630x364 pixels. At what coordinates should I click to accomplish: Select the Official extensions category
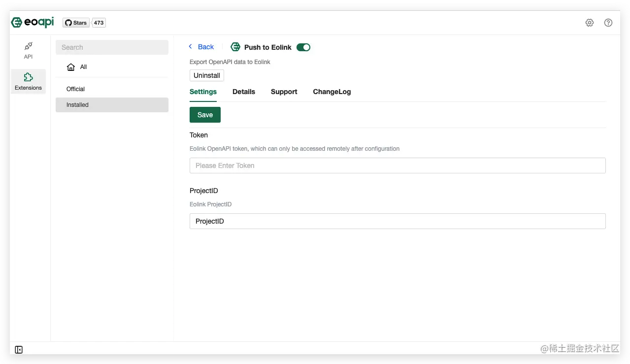pos(112,89)
